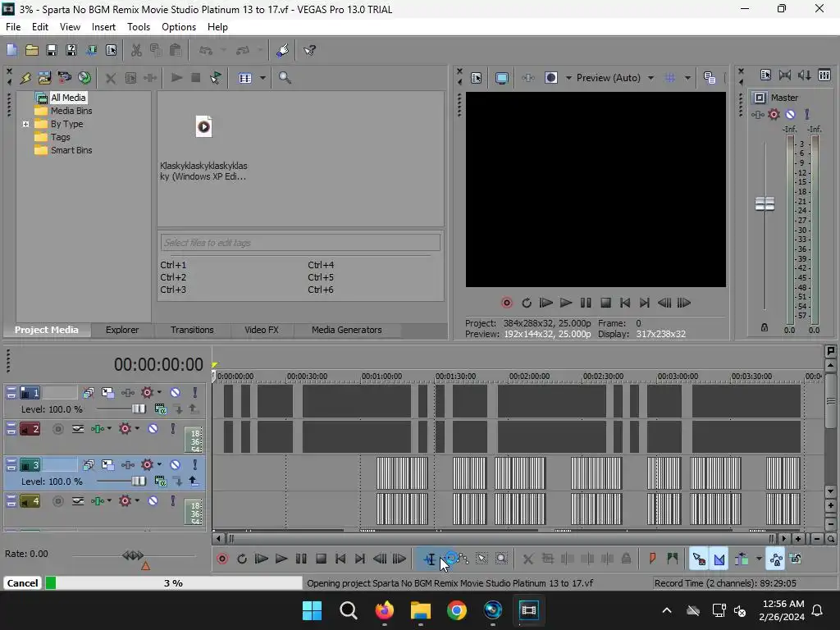Open the Auto Ripple dropdown arrow
Image resolution: width=840 pixels, height=630 pixels.
click(x=759, y=559)
